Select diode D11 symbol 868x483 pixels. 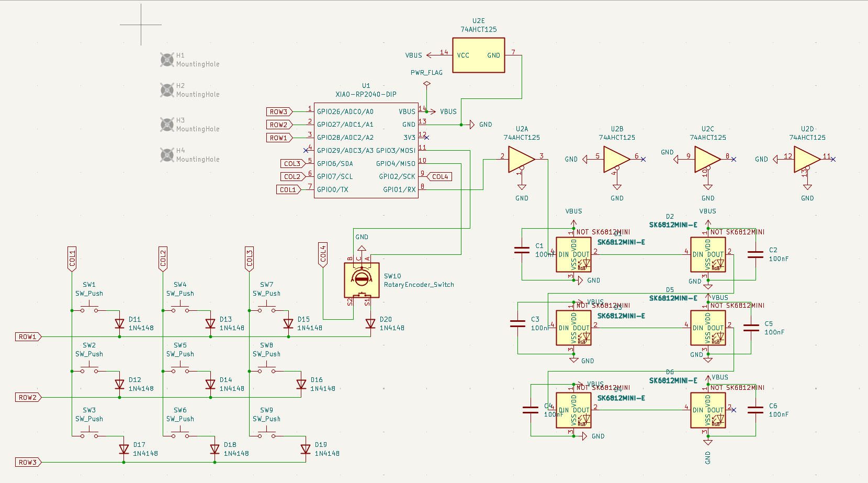click(x=119, y=324)
